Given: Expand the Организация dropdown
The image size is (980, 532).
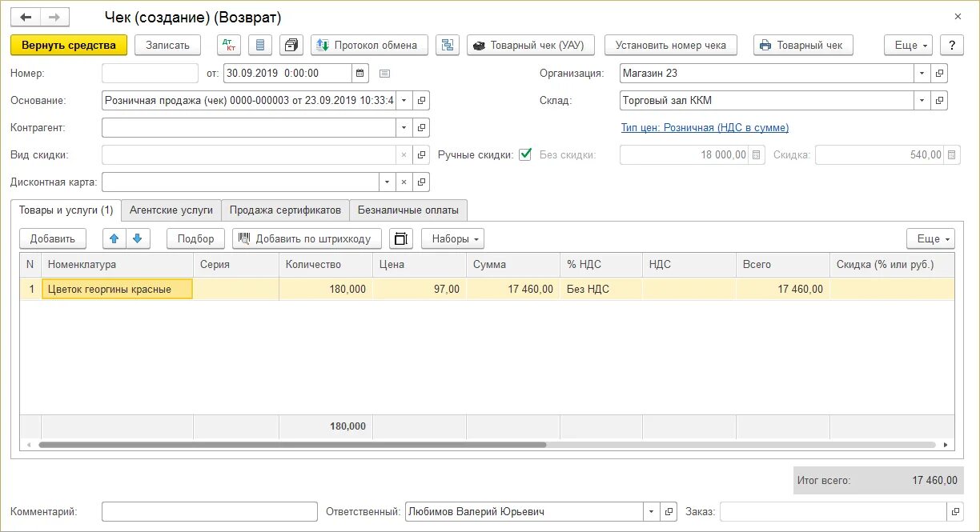Looking at the screenshot, I should tap(922, 73).
